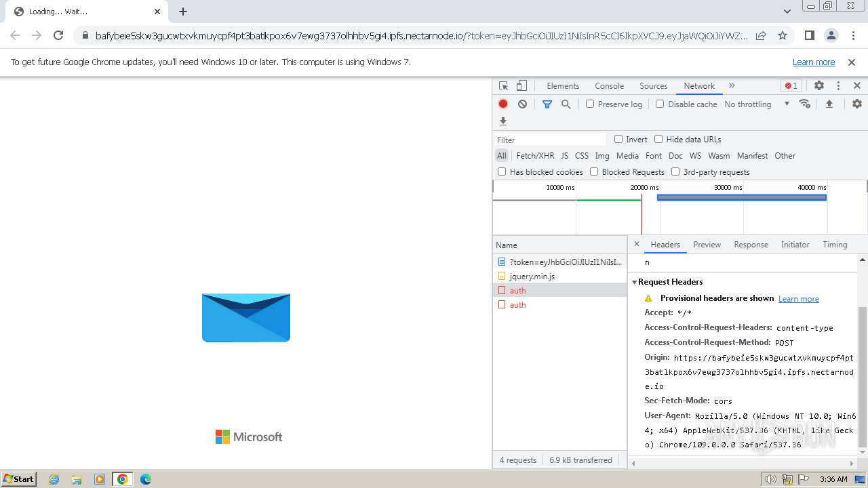Close the request details pane
Image resolution: width=868 pixels, height=488 pixels.
click(x=636, y=244)
